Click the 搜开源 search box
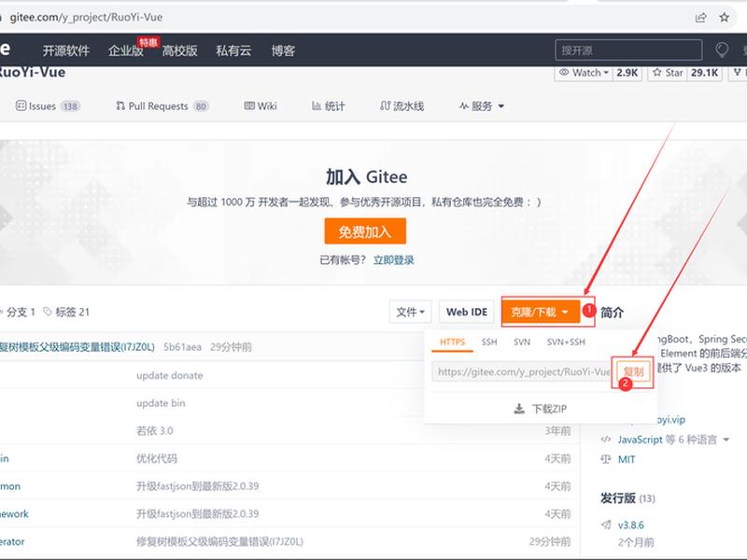The image size is (747, 560). click(628, 50)
